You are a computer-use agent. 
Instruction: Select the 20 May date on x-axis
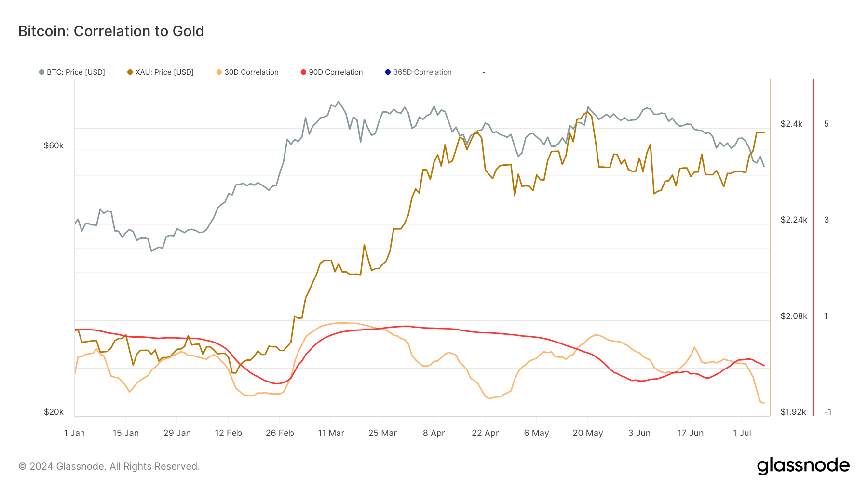588,433
